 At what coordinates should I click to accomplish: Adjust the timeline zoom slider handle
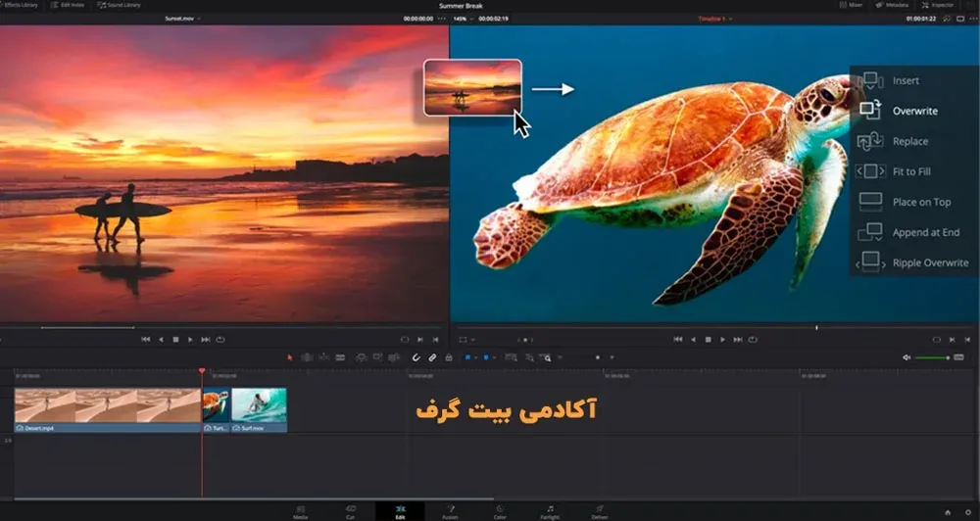tap(598, 357)
